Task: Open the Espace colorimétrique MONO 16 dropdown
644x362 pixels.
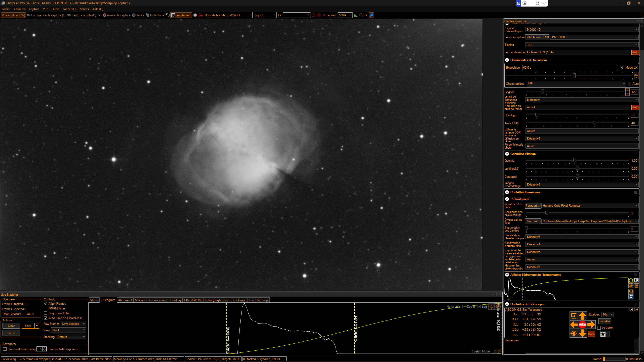Action: tap(582, 30)
